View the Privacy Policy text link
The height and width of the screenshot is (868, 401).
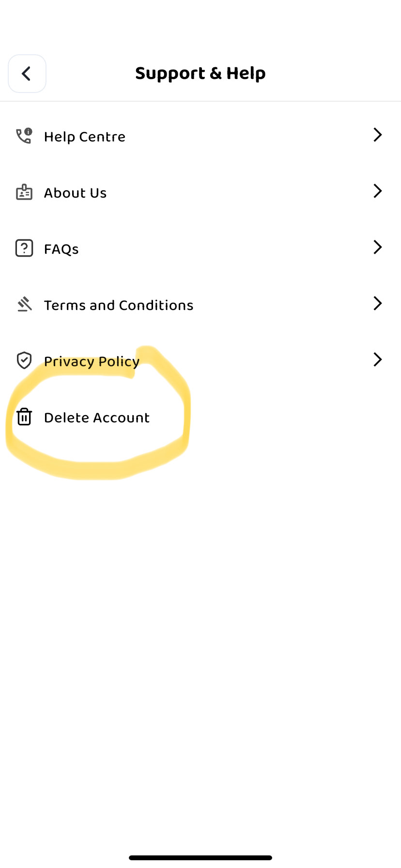pyautogui.click(x=92, y=361)
